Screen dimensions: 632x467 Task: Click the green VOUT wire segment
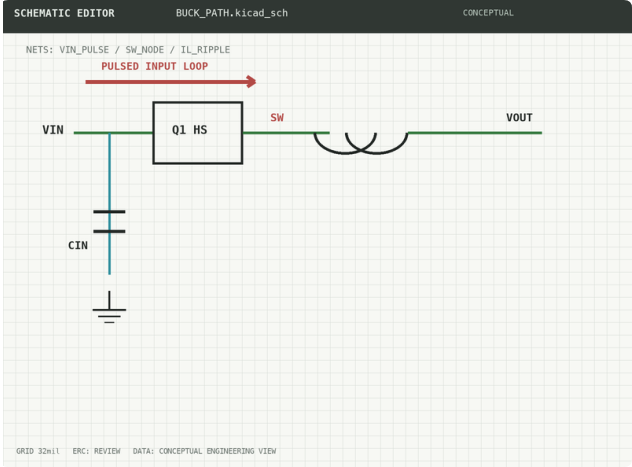coord(475,133)
